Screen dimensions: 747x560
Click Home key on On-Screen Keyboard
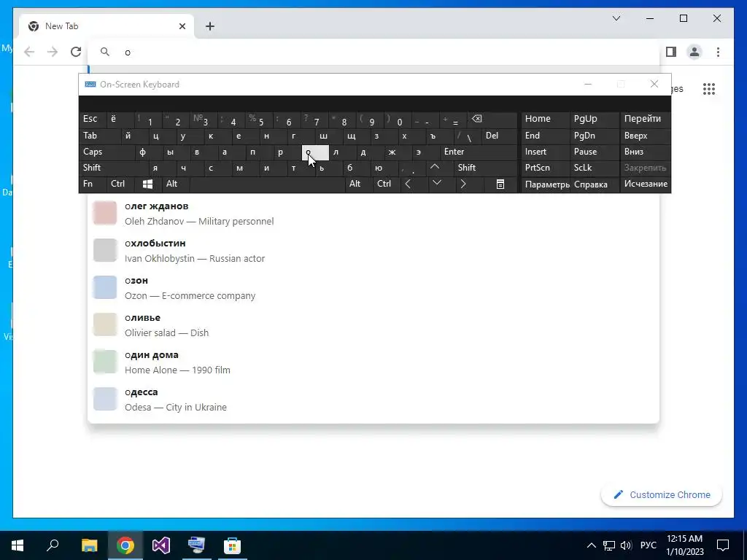point(546,120)
